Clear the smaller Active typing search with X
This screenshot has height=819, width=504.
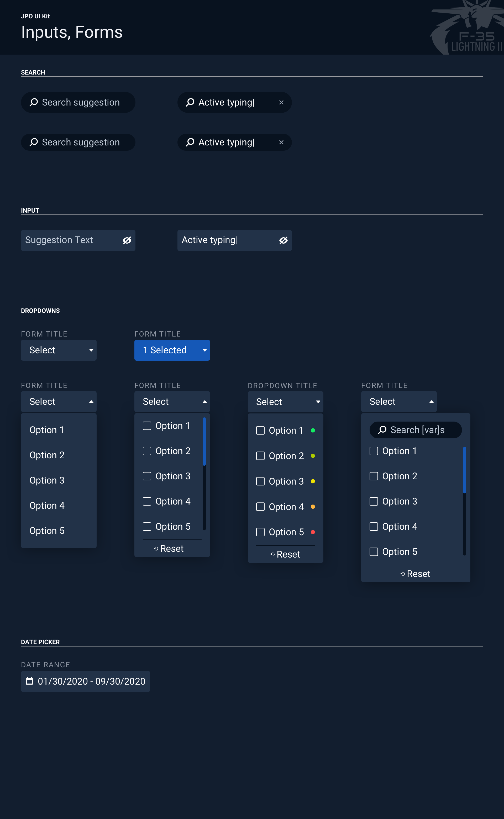(281, 142)
